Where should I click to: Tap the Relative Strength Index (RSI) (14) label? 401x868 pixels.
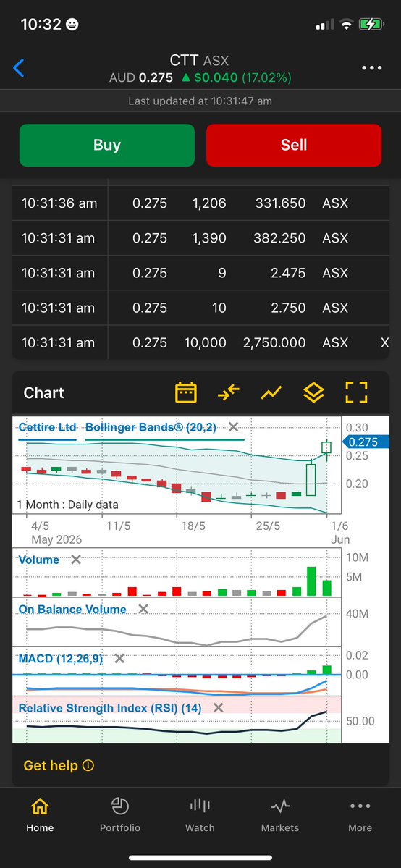point(110,708)
